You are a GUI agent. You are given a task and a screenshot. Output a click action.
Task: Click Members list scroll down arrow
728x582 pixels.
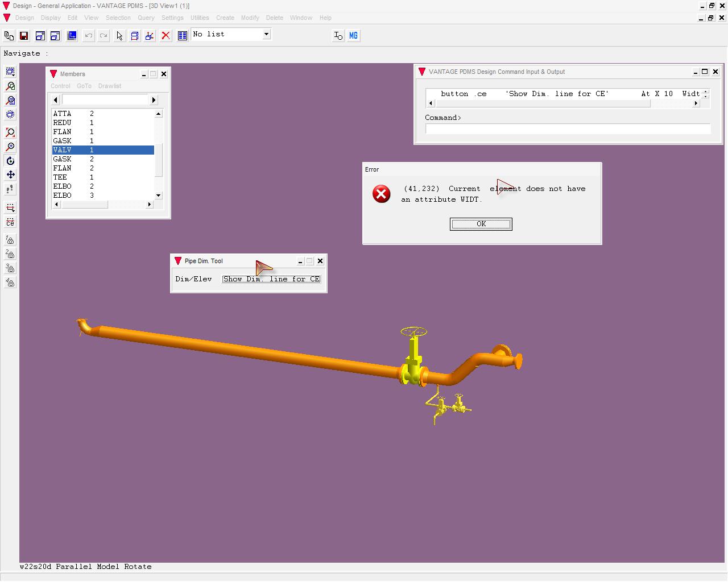(x=159, y=196)
